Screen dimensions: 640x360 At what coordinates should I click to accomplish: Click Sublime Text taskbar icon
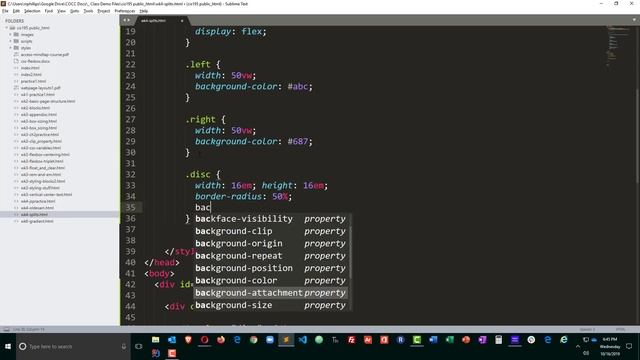point(286,340)
